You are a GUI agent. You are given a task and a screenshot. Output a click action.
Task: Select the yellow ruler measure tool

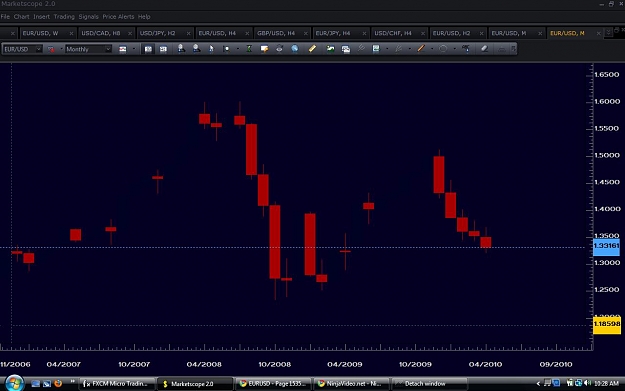[312, 49]
